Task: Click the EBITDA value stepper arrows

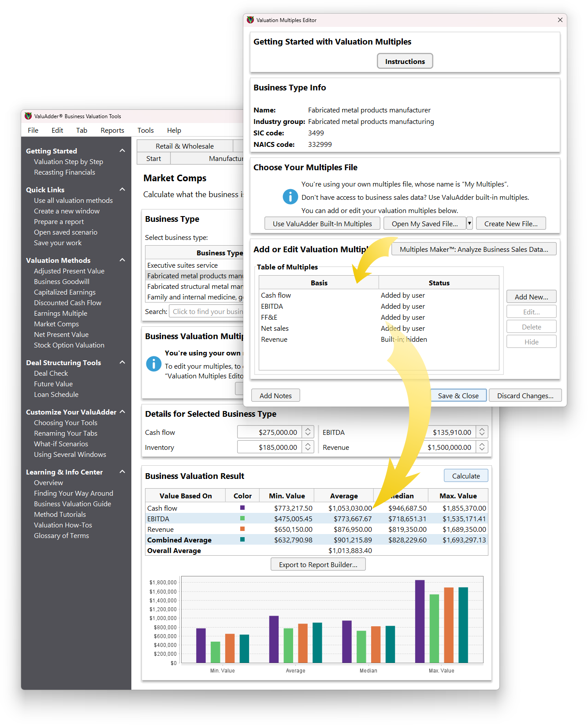Action: coord(482,432)
